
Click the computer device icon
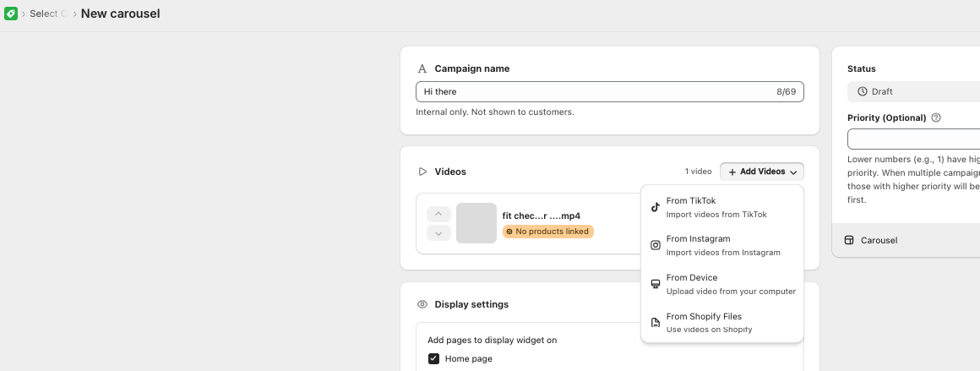click(x=656, y=284)
